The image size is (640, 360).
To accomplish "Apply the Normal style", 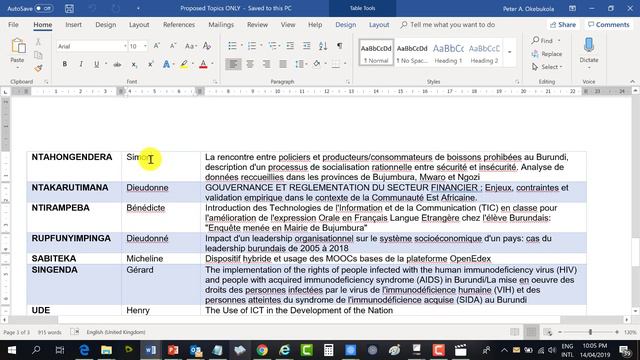I will click(x=376, y=52).
